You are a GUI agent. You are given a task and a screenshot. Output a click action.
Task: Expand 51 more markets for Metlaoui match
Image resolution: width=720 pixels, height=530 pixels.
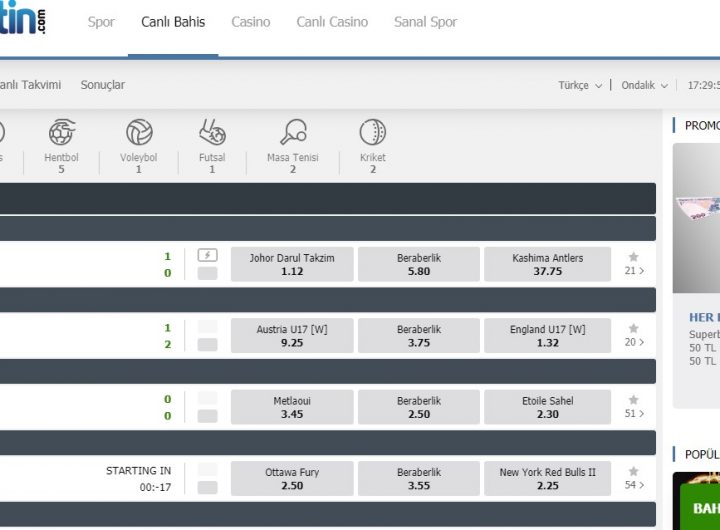(634, 413)
